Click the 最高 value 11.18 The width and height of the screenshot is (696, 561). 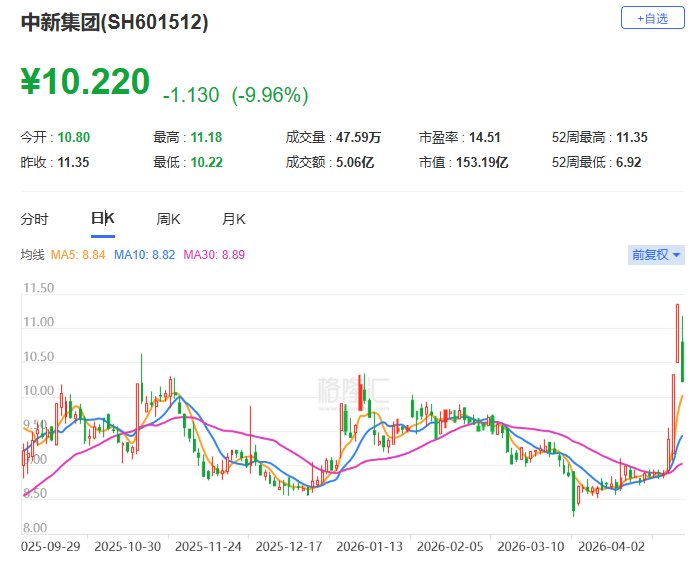(x=206, y=138)
